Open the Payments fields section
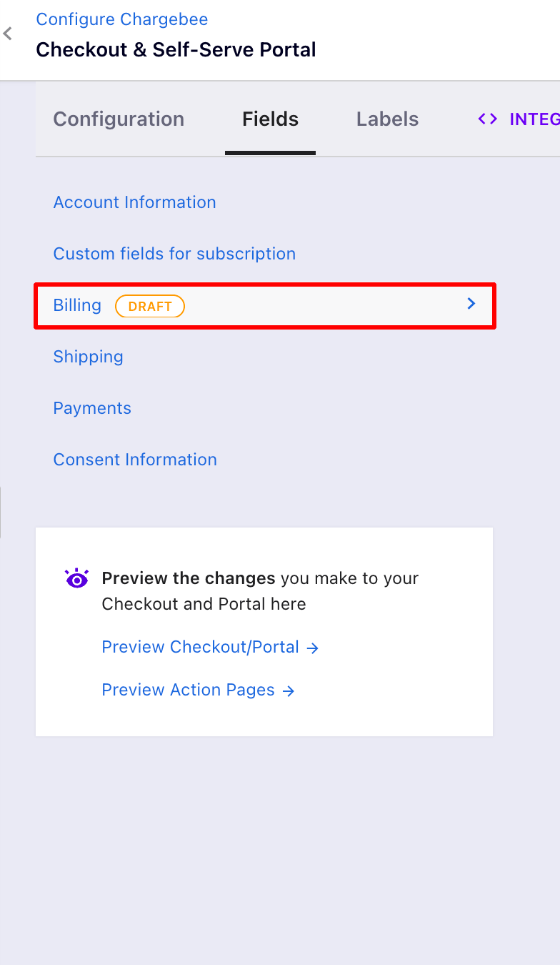Image resolution: width=560 pixels, height=965 pixels. [x=92, y=408]
